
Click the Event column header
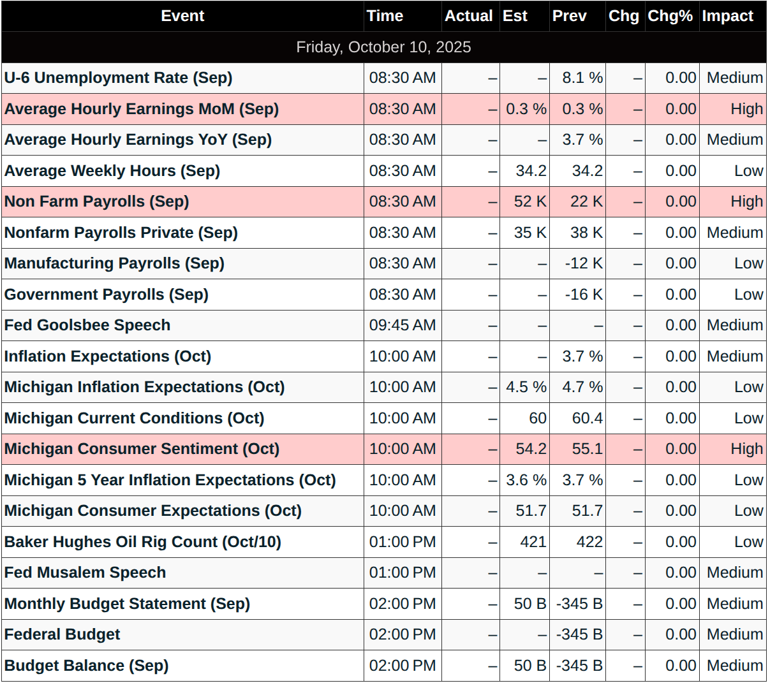pos(182,16)
